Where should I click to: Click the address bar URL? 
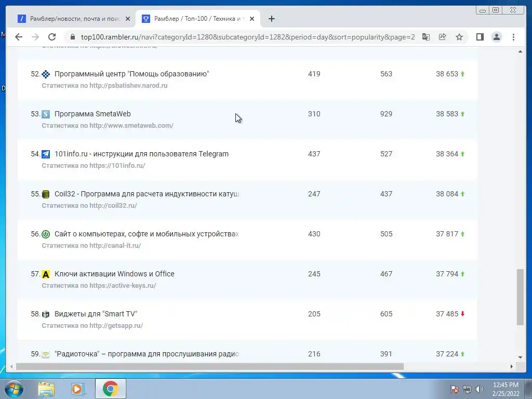tap(248, 37)
